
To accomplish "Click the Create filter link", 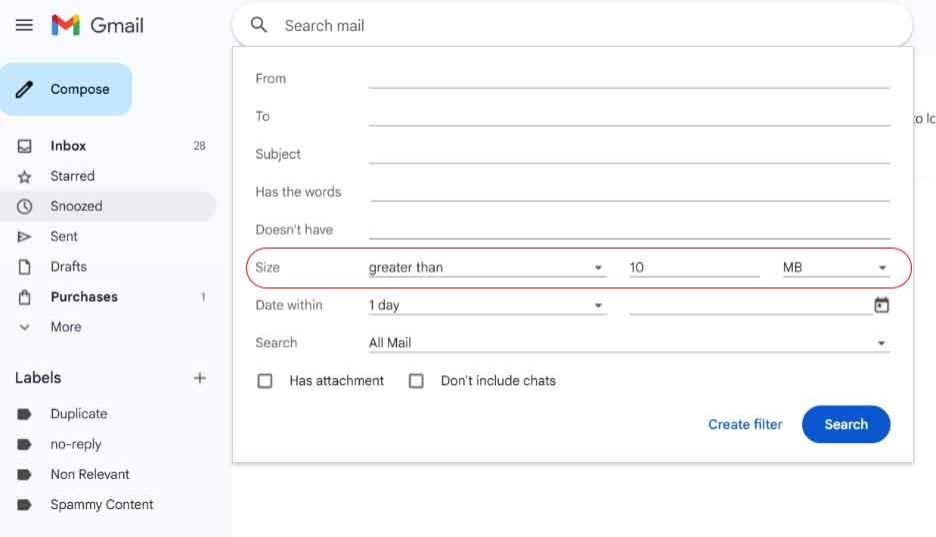I will tap(745, 424).
